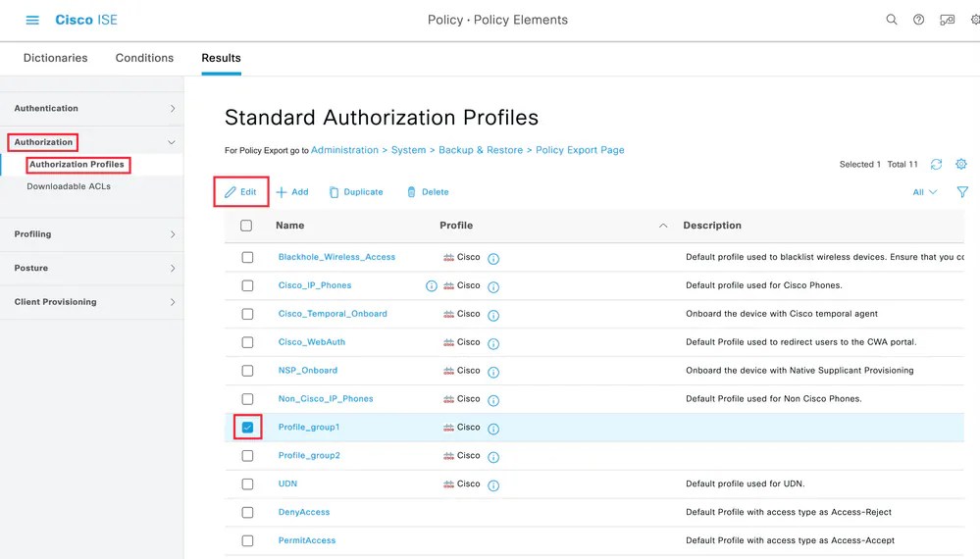The height and width of the screenshot is (559, 980).
Task: Switch to the Dictionaries tab
Action: tap(56, 58)
